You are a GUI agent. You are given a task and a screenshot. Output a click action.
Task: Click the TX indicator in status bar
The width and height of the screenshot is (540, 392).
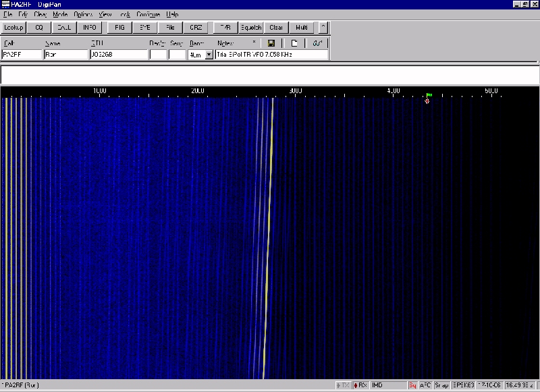344,385
